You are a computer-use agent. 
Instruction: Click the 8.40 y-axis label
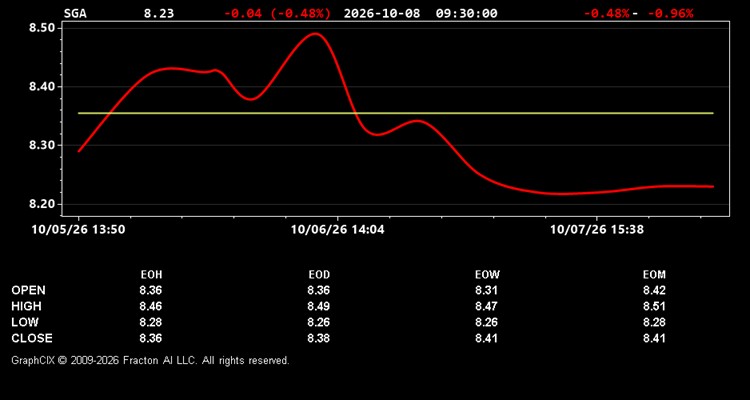coord(44,87)
